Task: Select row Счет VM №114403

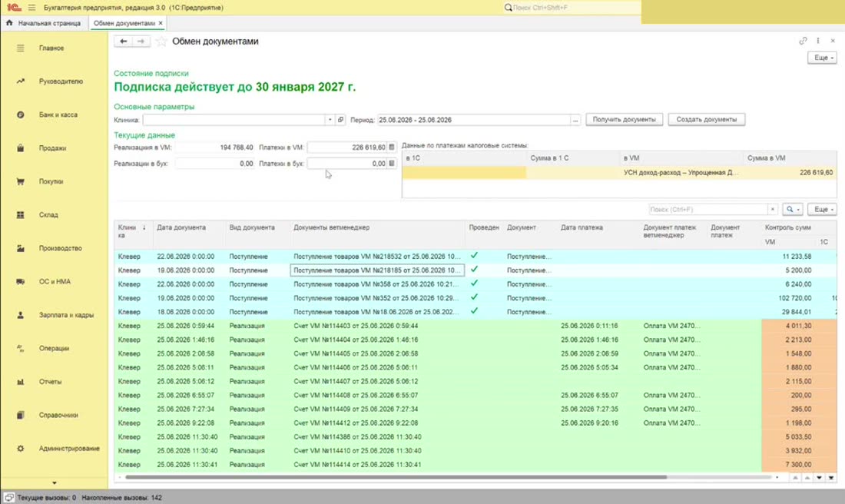Action: click(x=474, y=326)
